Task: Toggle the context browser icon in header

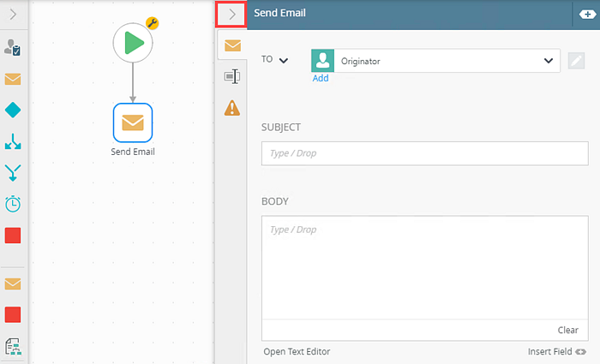Action: click(587, 15)
